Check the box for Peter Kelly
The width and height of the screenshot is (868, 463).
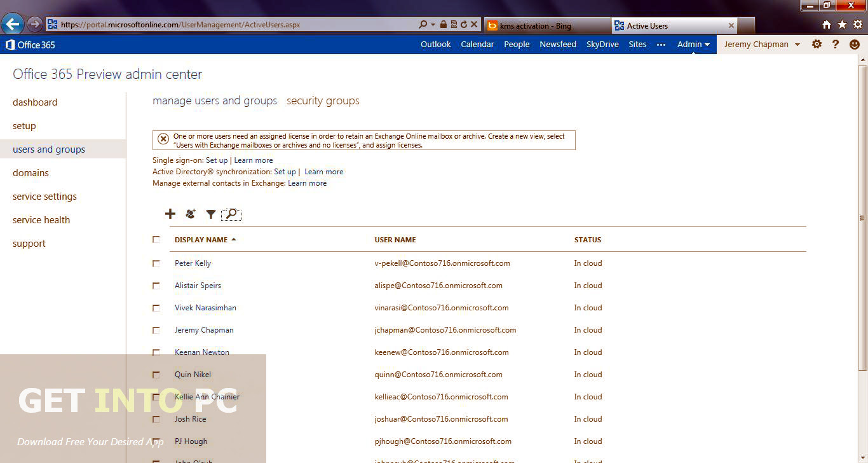point(156,263)
